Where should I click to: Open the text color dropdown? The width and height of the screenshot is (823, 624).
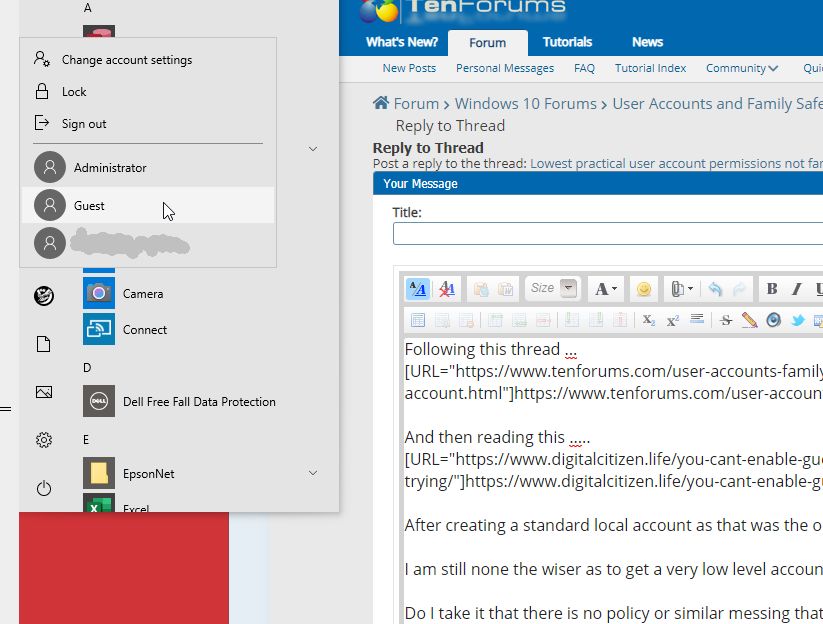coord(606,289)
